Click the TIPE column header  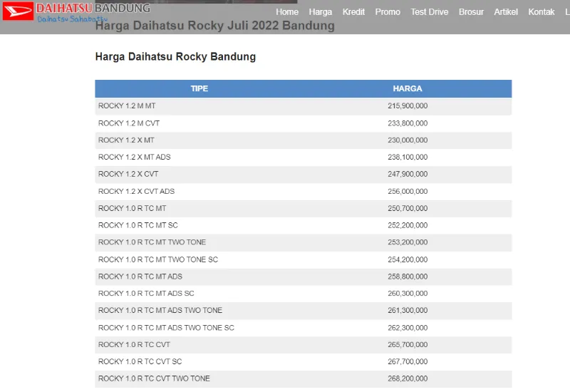pyautogui.click(x=199, y=88)
